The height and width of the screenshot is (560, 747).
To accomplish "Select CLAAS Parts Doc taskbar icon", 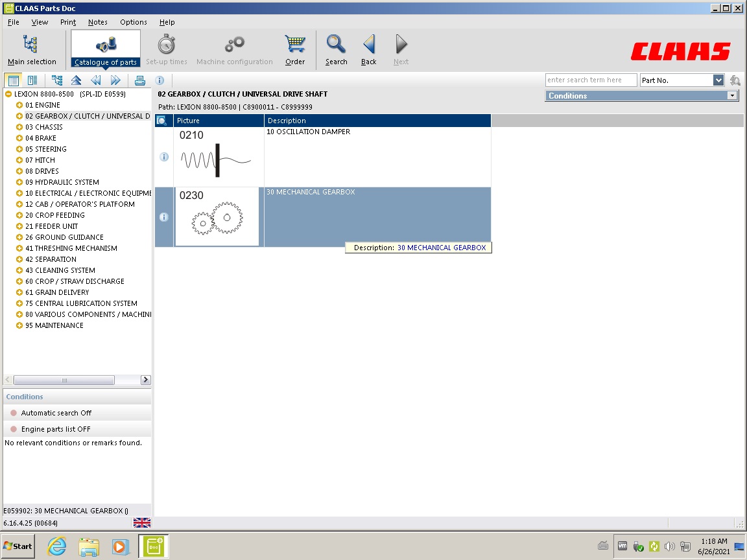I will tap(154, 546).
